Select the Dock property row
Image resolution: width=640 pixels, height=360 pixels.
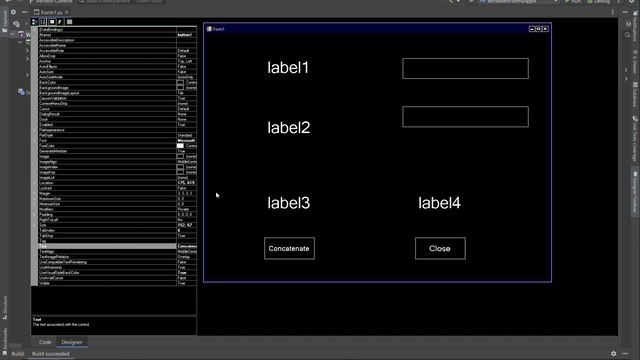[x=117, y=119]
